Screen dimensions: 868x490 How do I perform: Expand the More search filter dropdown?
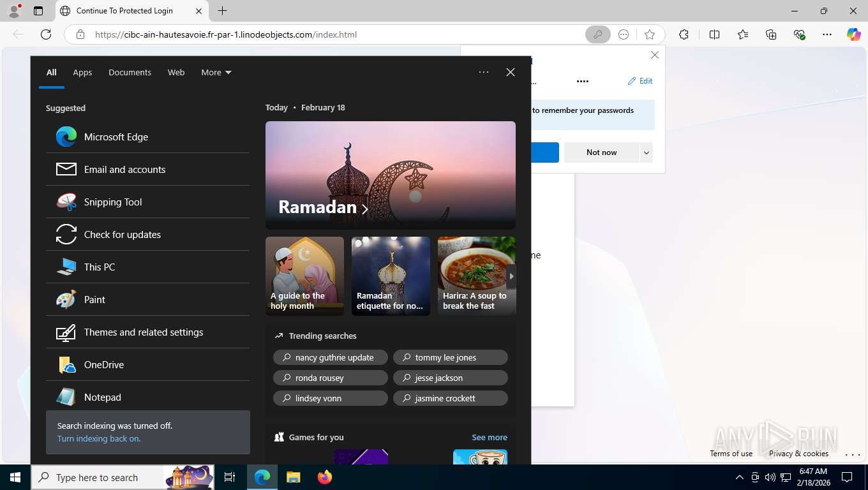point(216,72)
